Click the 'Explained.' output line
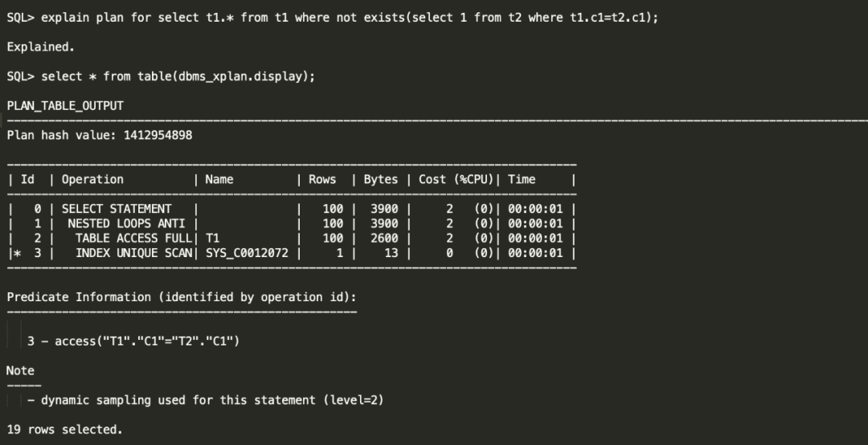This screenshot has width=868, height=445. tap(40, 47)
